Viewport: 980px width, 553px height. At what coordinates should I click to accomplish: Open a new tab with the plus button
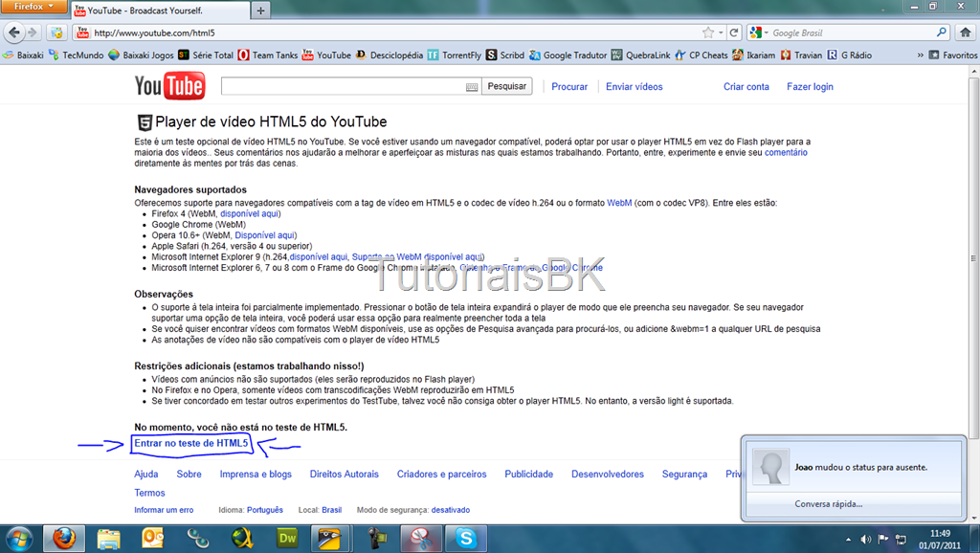(x=260, y=11)
